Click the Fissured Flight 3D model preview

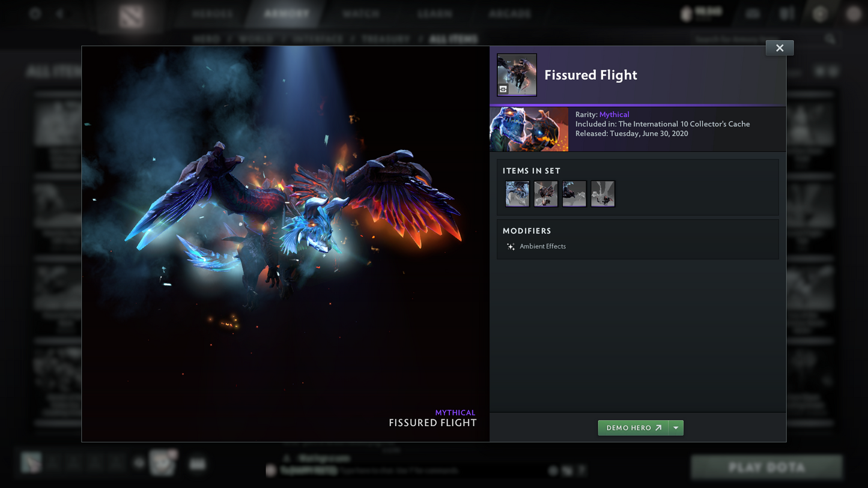(x=286, y=244)
